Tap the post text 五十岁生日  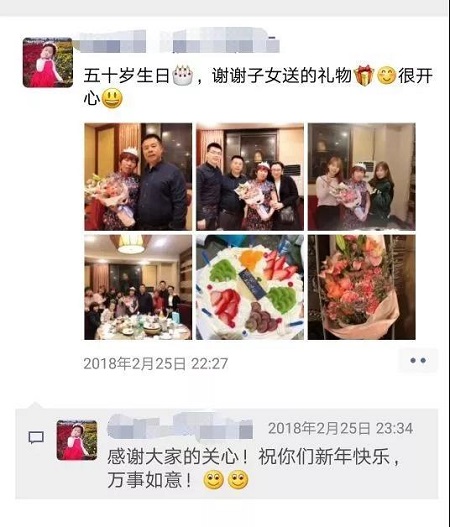pos(127,76)
